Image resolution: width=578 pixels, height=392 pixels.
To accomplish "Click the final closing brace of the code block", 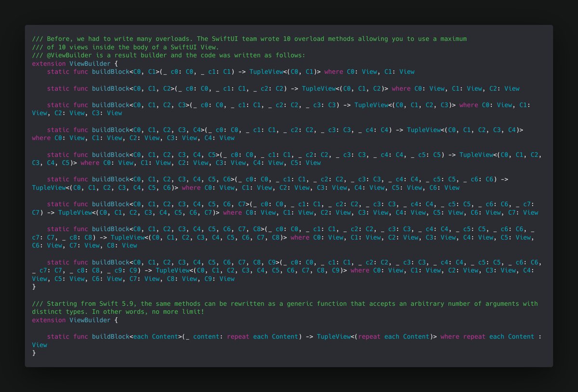I will click(33, 353).
